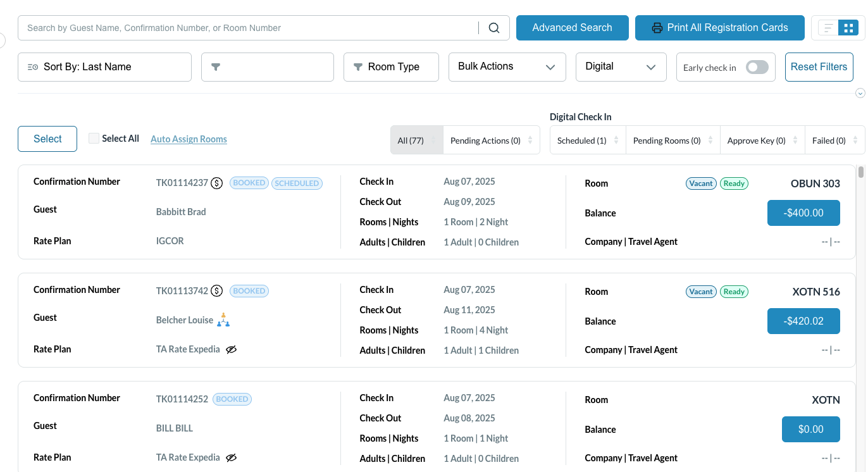Open the Sort By: Last Name selector
Viewport: 868px width, 472px height.
pos(104,67)
